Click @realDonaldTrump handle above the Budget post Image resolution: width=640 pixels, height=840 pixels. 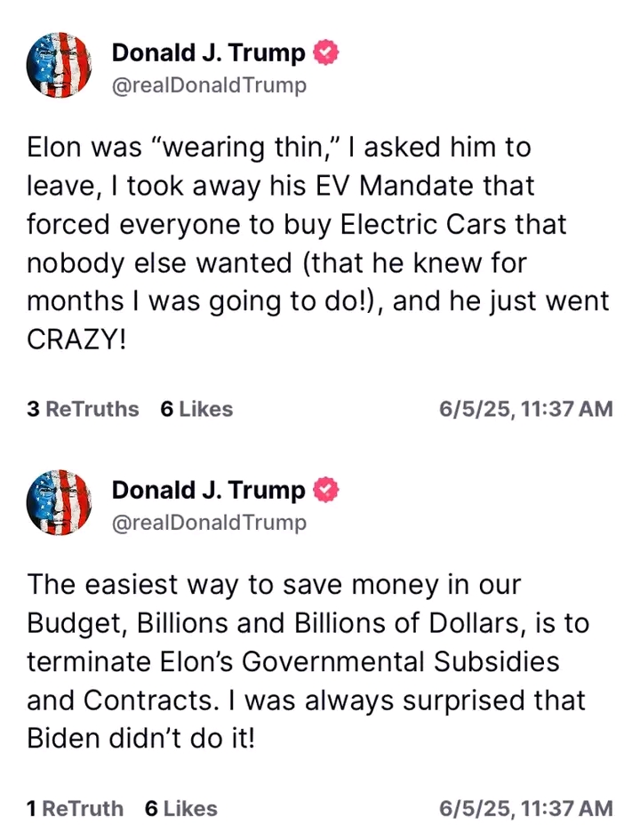(x=209, y=522)
